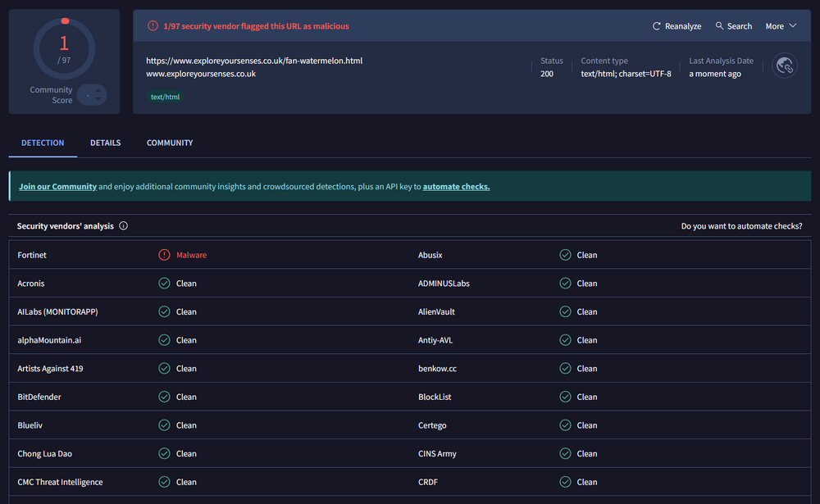820x504 pixels.
Task: Click the malicious warning icon in the header banner
Action: click(153, 25)
